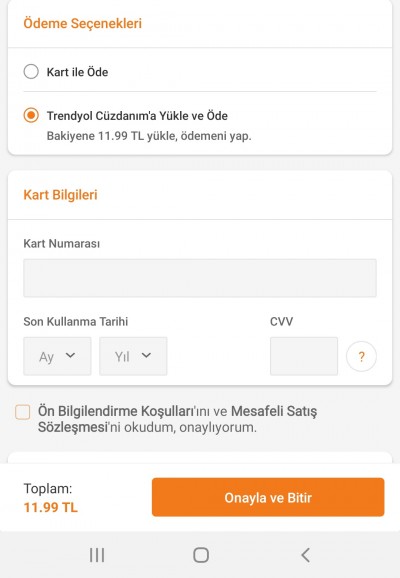The image size is (400, 578).
Task: Tap the CVV help question mark icon
Action: pos(361,356)
